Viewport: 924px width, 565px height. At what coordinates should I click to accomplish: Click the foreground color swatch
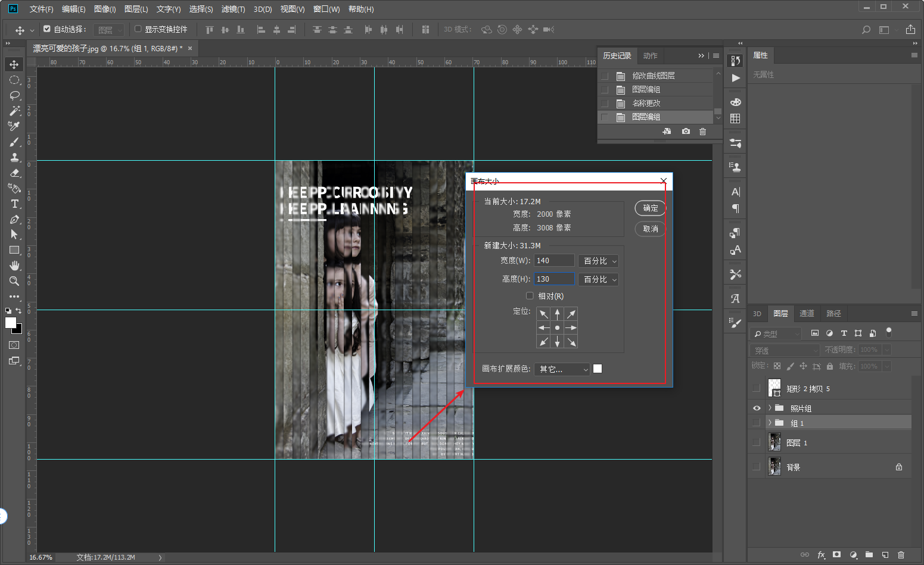(x=11, y=322)
